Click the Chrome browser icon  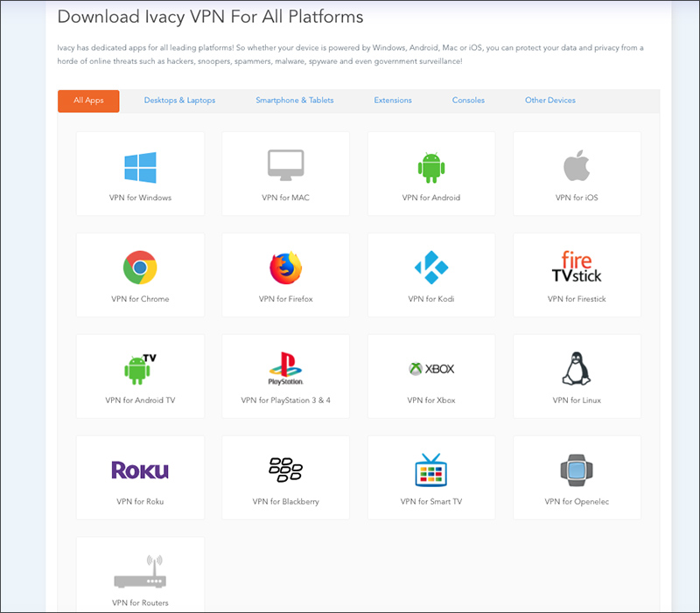(140, 268)
